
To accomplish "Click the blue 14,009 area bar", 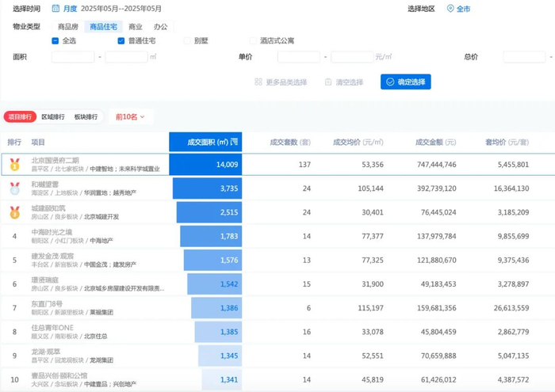I will 205,165.
